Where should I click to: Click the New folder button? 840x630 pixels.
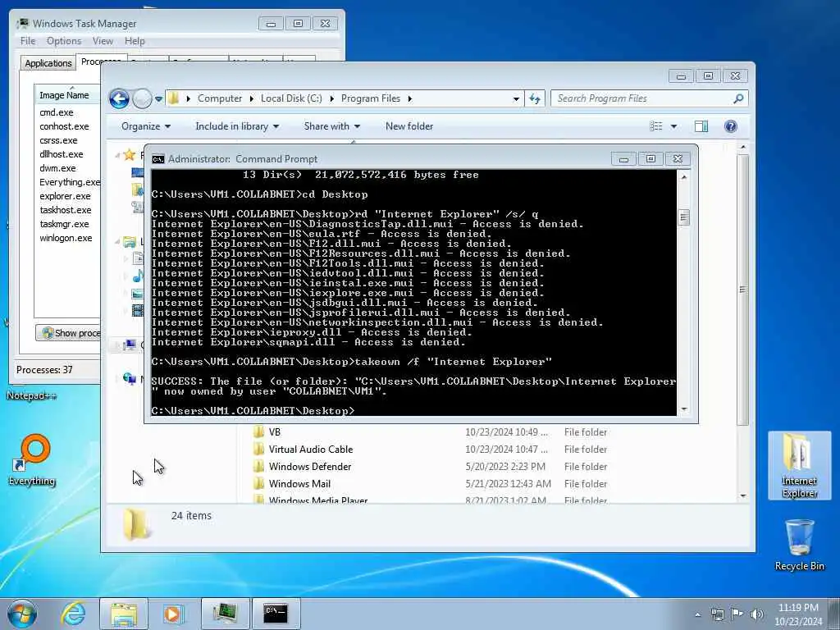pos(409,126)
